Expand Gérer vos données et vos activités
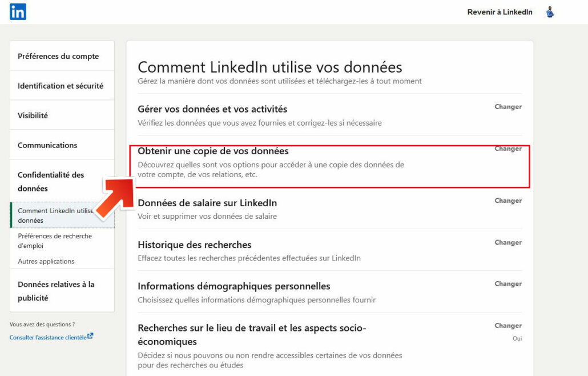The image size is (588, 376). (212, 109)
